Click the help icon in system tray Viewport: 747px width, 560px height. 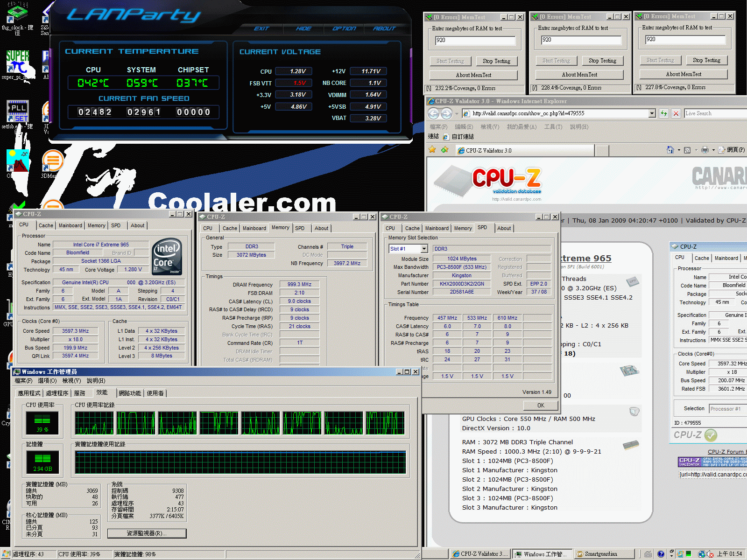click(x=661, y=554)
